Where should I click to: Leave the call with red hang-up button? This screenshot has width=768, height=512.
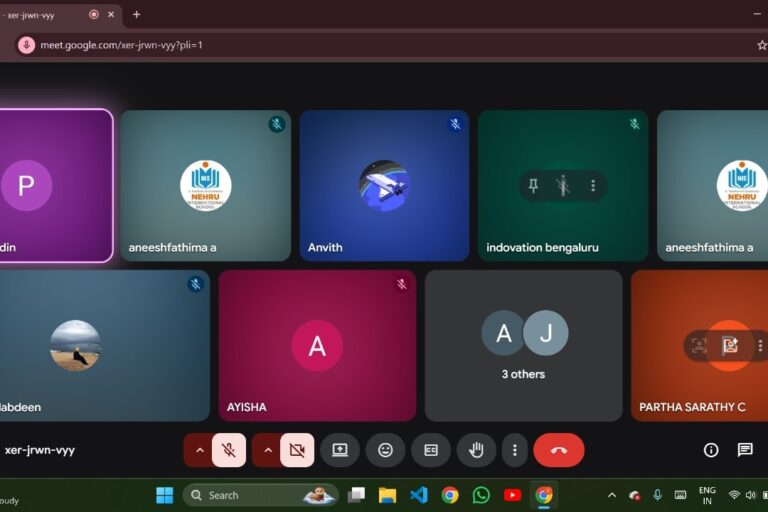(558, 450)
